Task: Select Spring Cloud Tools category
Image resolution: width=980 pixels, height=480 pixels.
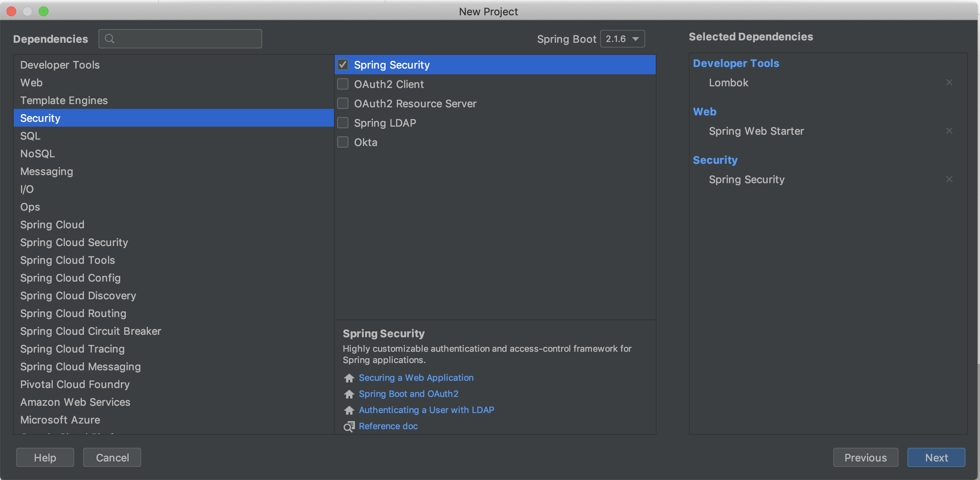Action: tap(173, 260)
